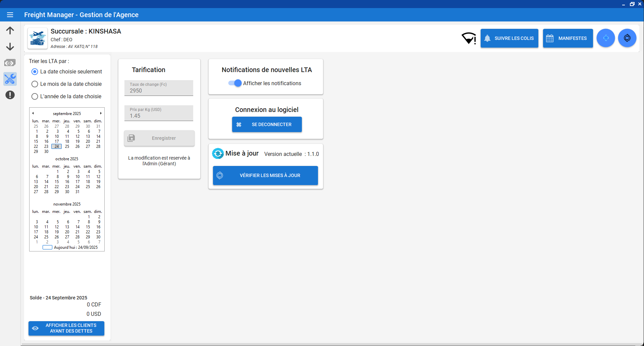
Task: Open the money/cash sidebar icon
Action: 10,63
